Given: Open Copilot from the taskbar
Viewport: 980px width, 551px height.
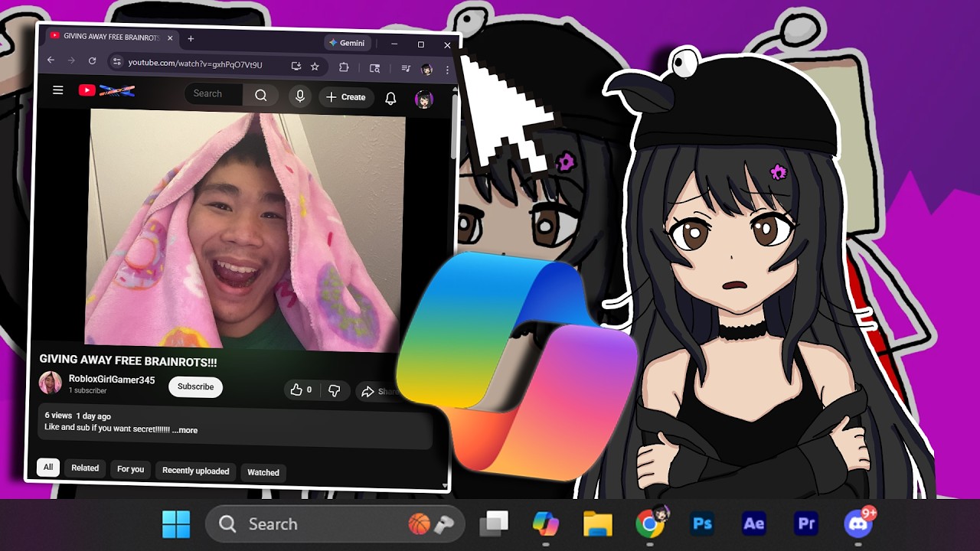Looking at the screenshot, I should [x=546, y=524].
